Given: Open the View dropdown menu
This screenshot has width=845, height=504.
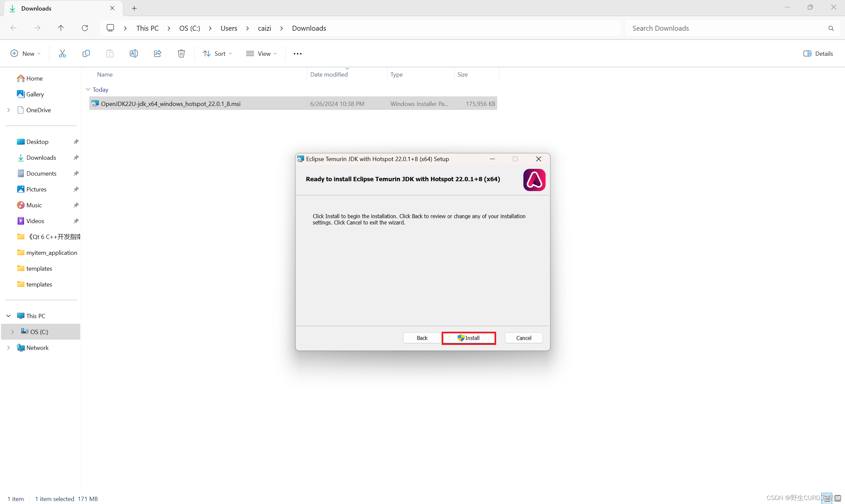Looking at the screenshot, I should pyautogui.click(x=261, y=54).
